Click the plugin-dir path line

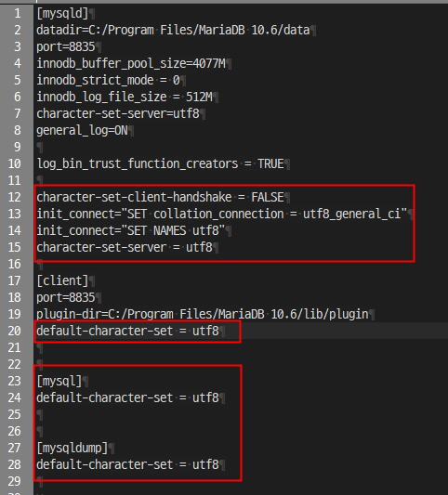(x=203, y=315)
